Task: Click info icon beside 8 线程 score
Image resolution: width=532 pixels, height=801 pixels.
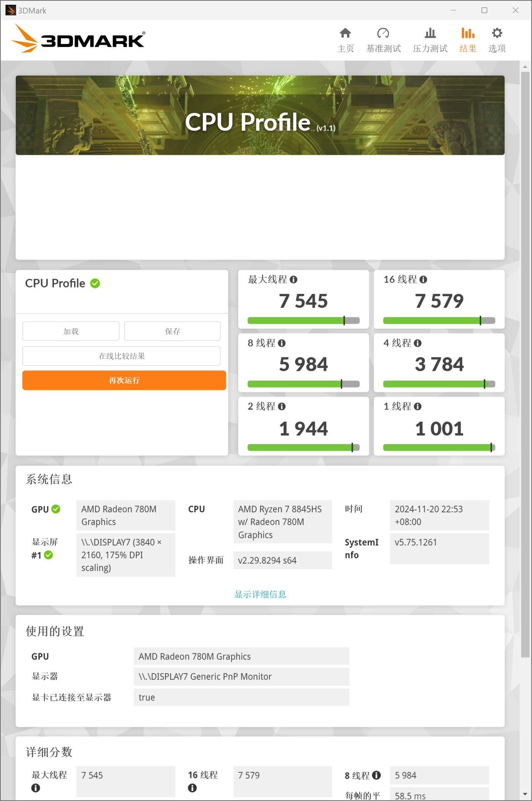Action: (282, 343)
